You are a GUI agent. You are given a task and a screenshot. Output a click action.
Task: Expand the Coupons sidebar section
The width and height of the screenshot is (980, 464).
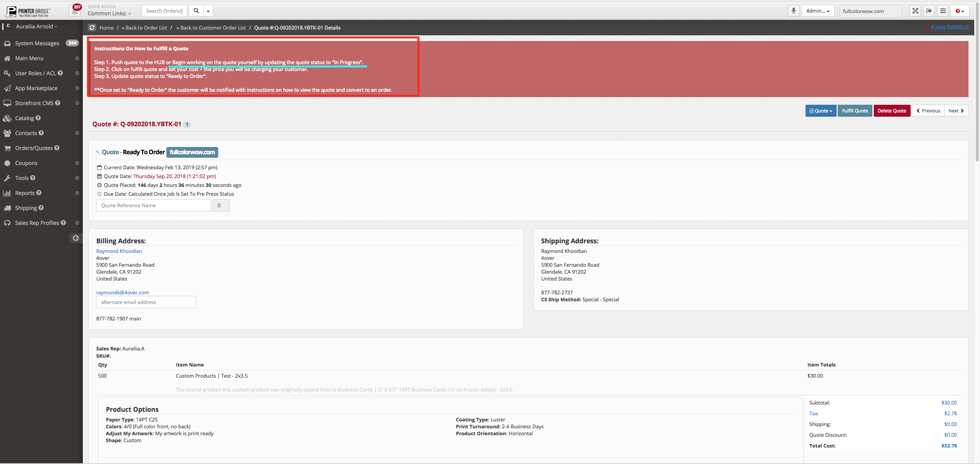pos(77,163)
